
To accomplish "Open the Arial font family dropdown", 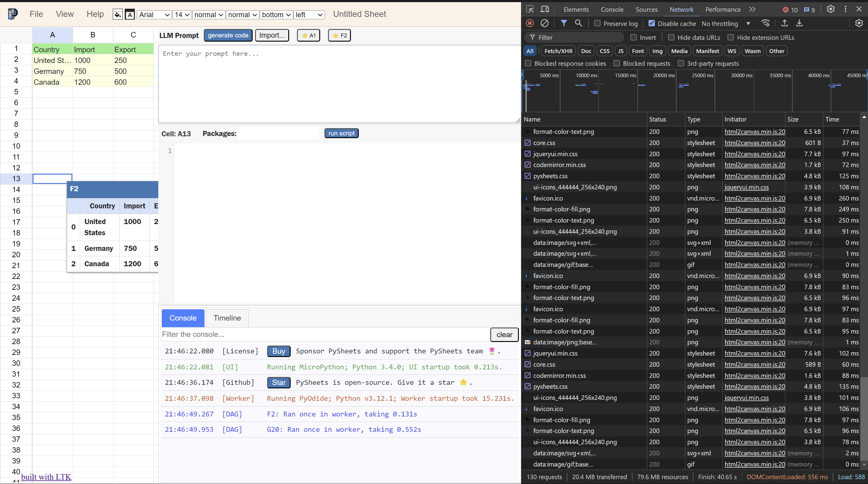I will [x=154, y=14].
